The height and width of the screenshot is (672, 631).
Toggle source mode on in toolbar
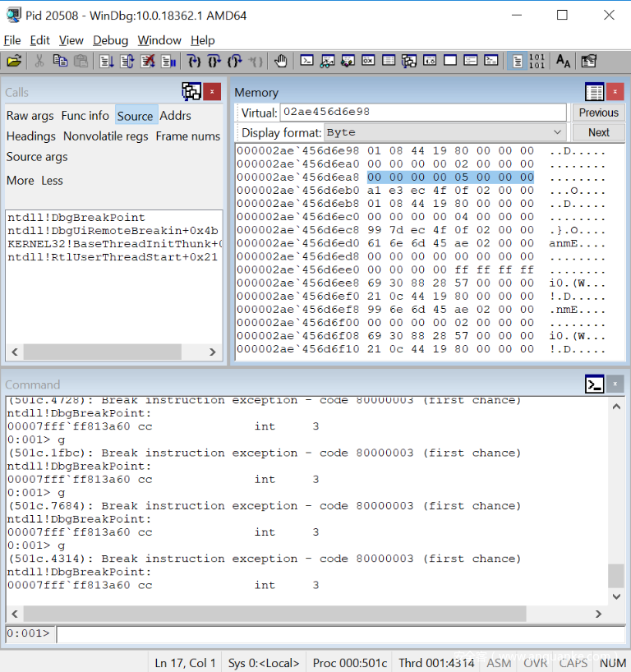(x=517, y=61)
